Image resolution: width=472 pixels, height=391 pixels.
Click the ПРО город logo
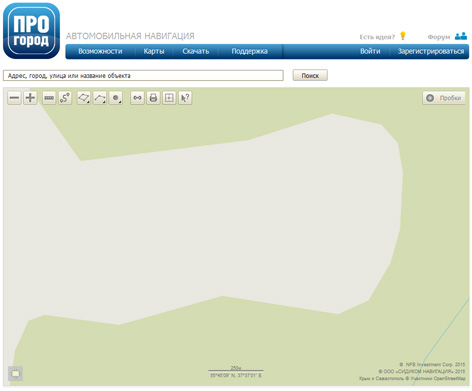point(32,31)
